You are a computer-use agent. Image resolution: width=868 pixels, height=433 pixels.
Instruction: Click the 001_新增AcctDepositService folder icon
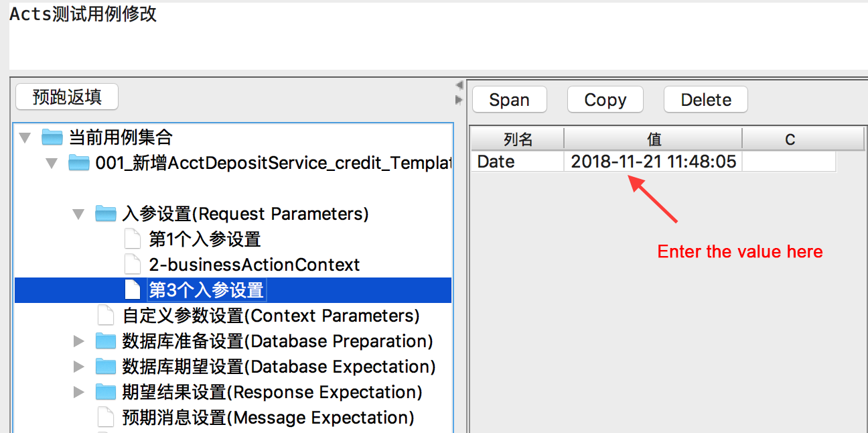(79, 163)
